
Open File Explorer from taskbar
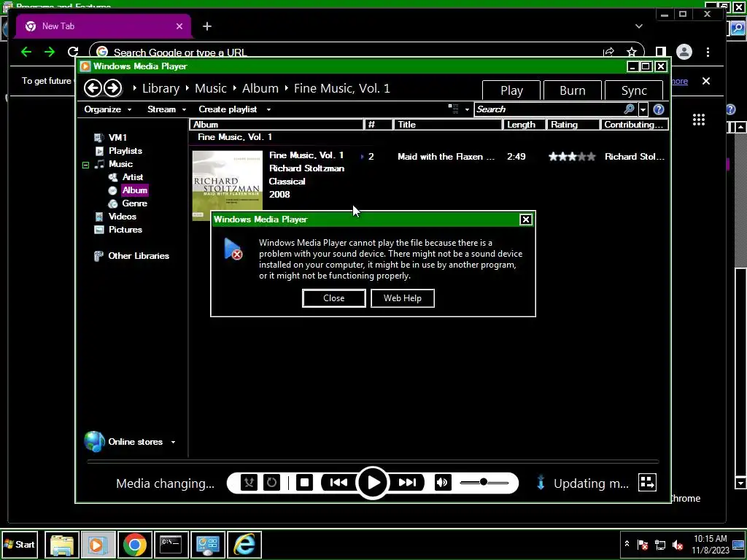62,544
